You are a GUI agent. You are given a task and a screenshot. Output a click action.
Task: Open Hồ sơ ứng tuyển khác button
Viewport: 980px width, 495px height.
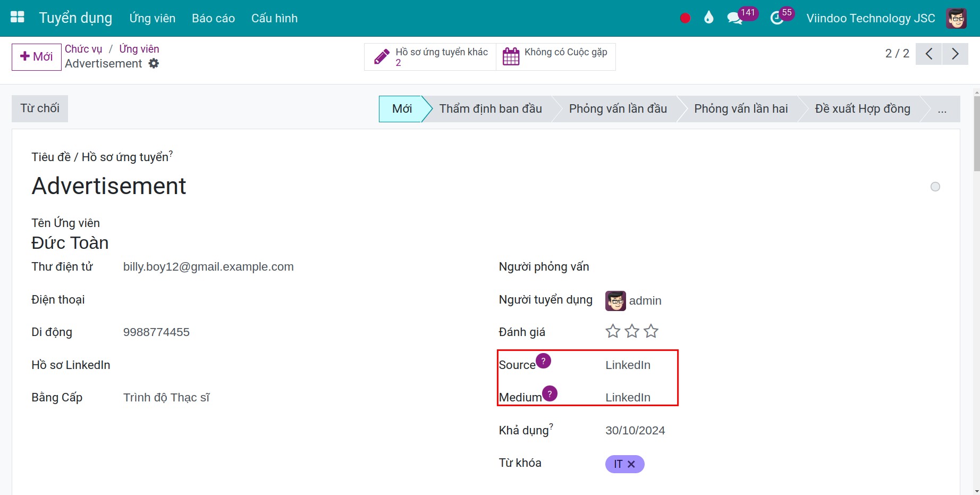430,57
